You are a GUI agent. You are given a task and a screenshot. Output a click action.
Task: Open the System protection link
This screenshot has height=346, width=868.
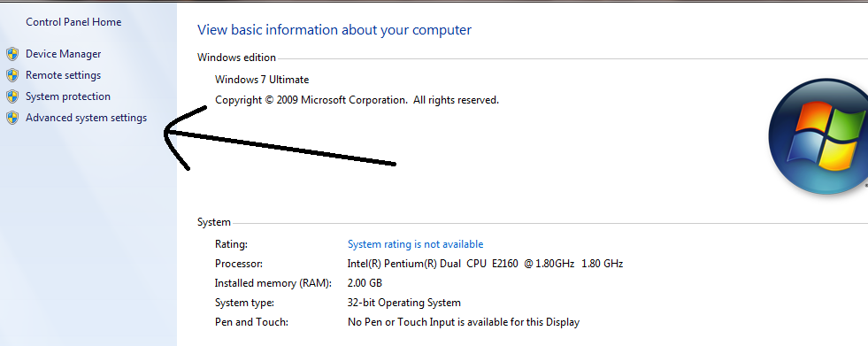point(68,96)
